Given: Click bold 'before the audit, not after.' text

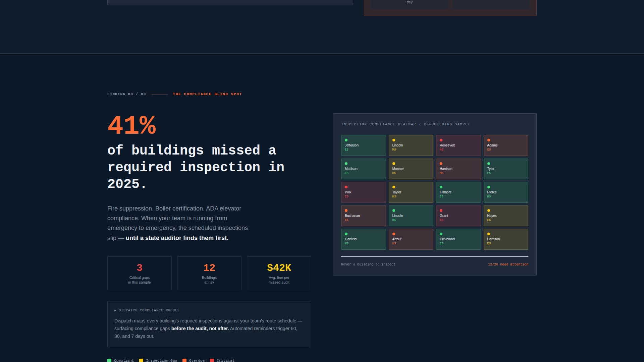Looking at the screenshot, I should click(200, 328).
